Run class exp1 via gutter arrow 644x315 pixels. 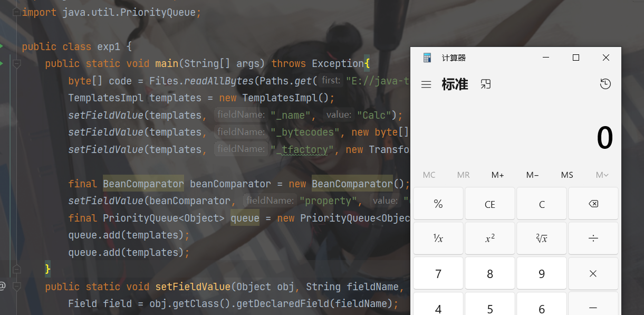coord(2,46)
